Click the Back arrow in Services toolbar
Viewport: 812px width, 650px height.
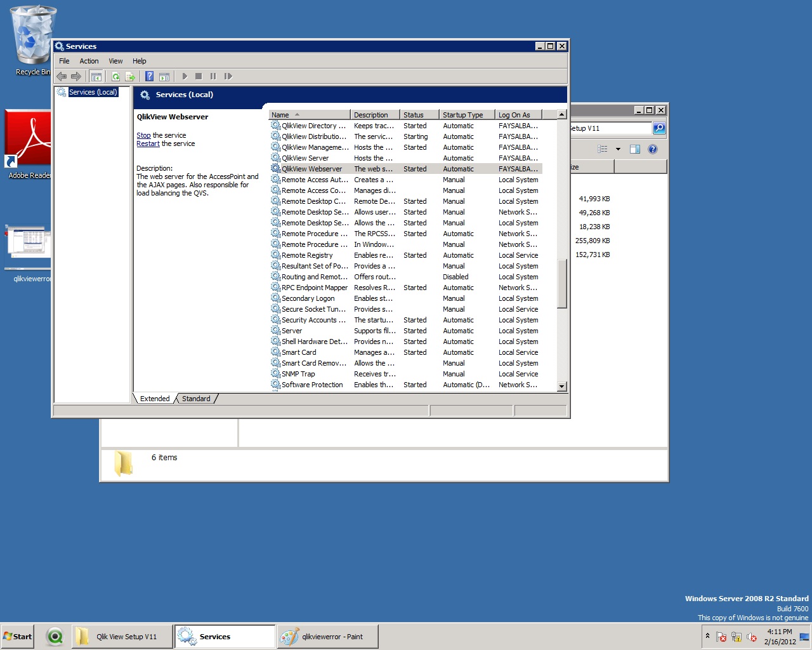[x=62, y=76]
